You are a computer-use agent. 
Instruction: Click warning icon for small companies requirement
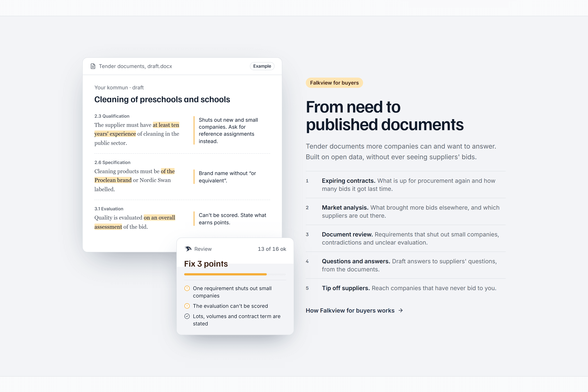pyautogui.click(x=187, y=288)
